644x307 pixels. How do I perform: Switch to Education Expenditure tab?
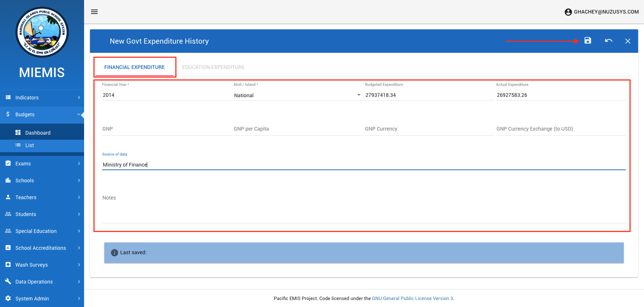point(213,67)
